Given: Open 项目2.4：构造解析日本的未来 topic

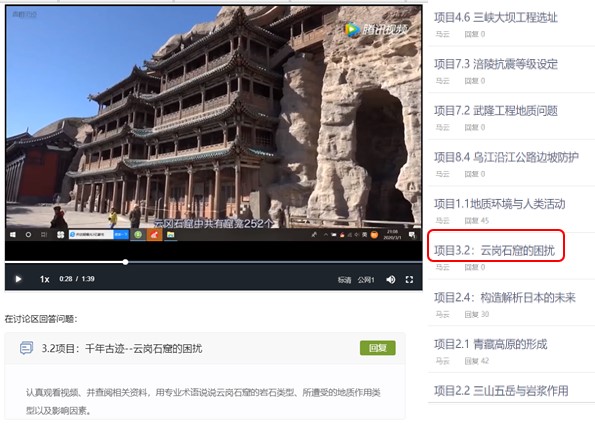Looking at the screenshot, I should click(x=505, y=298).
